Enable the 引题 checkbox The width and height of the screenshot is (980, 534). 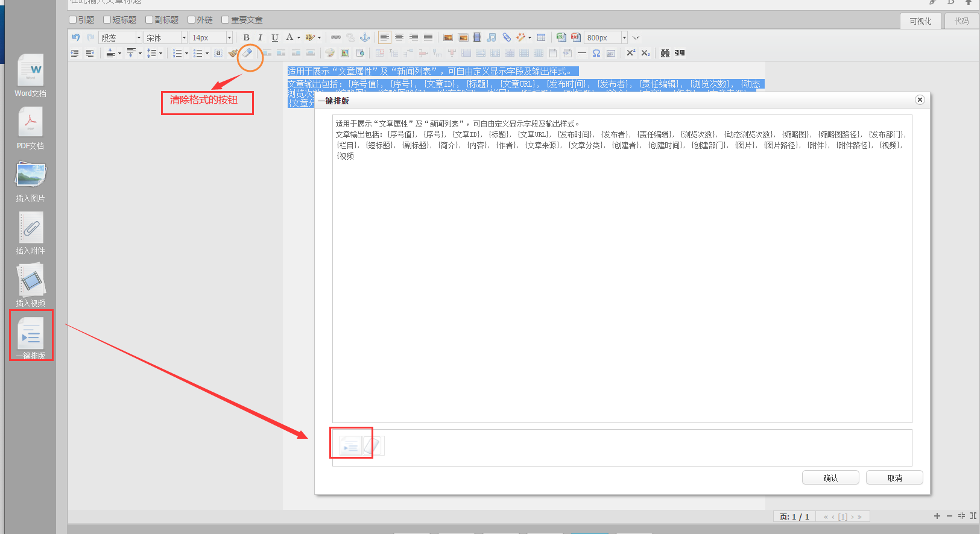coord(73,20)
